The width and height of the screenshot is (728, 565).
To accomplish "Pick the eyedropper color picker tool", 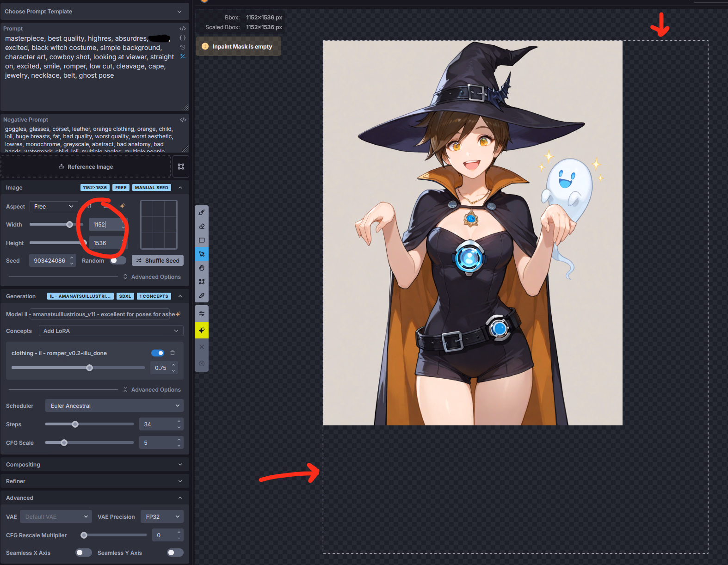I will click(202, 295).
